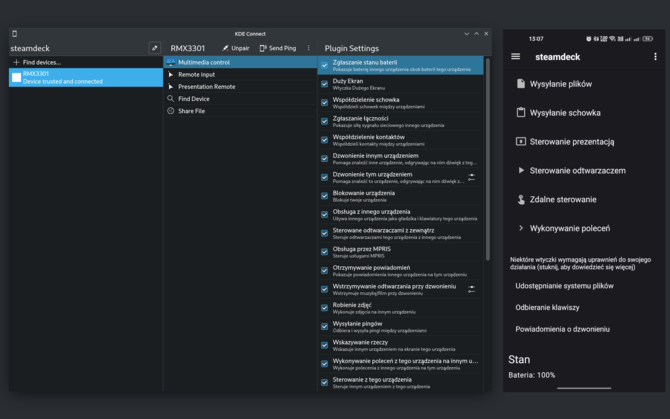Click the Wysyłanie plików file icon
Viewport: 670px width, 419px height.
click(520, 84)
